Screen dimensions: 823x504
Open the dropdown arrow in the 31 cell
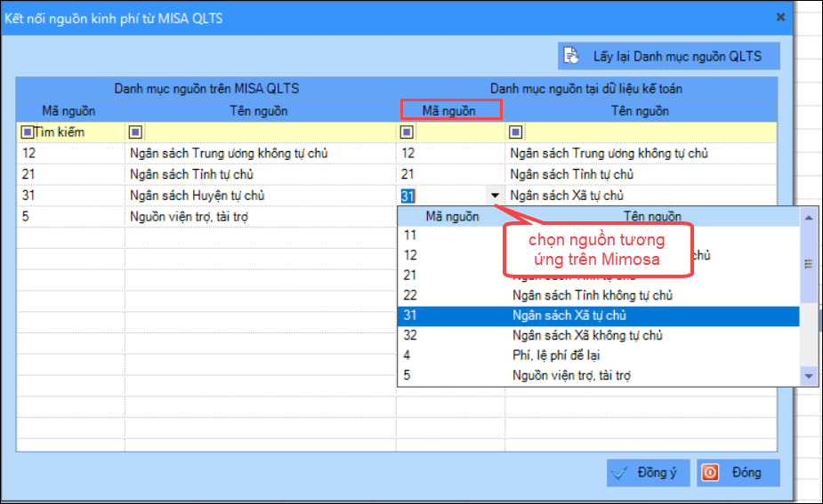pos(495,196)
